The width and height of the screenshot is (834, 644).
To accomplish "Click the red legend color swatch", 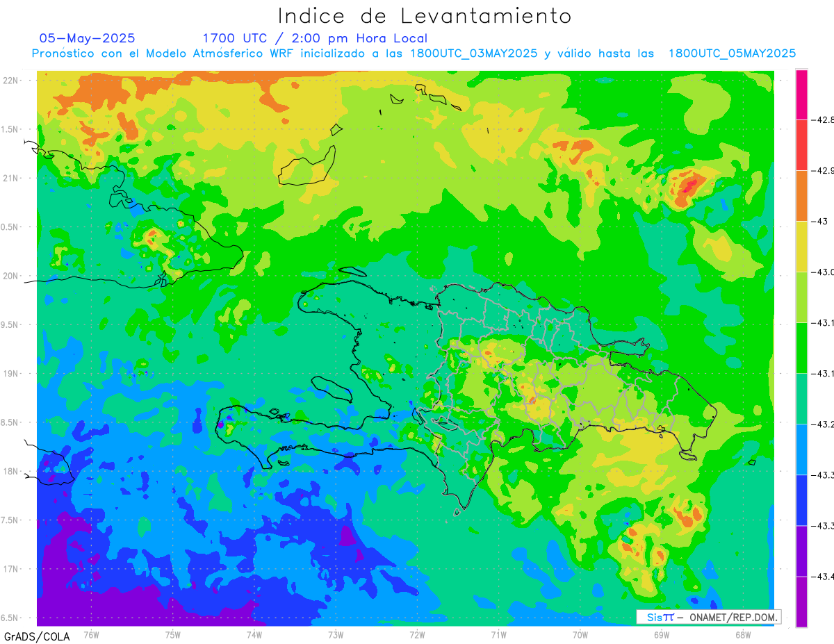I will pyautogui.click(x=801, y=145).
